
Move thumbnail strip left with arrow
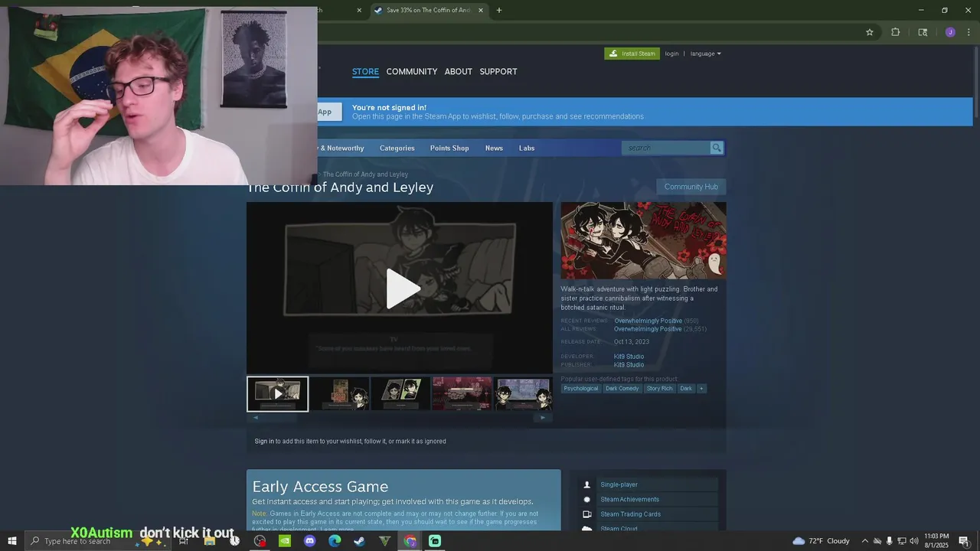point(256,418)
